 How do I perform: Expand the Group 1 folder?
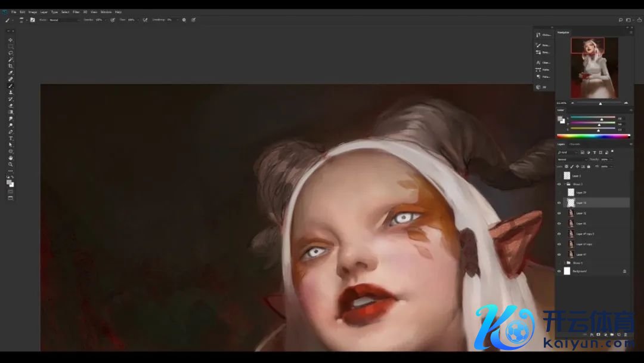pyautogui.click(x=564, y=263)
